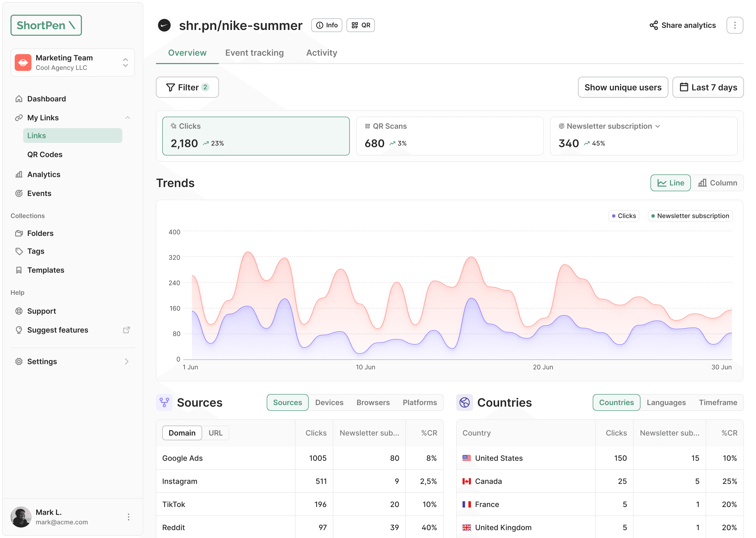
Task: Switch to the Event tracking tab
Action: (x=255, y=53)
